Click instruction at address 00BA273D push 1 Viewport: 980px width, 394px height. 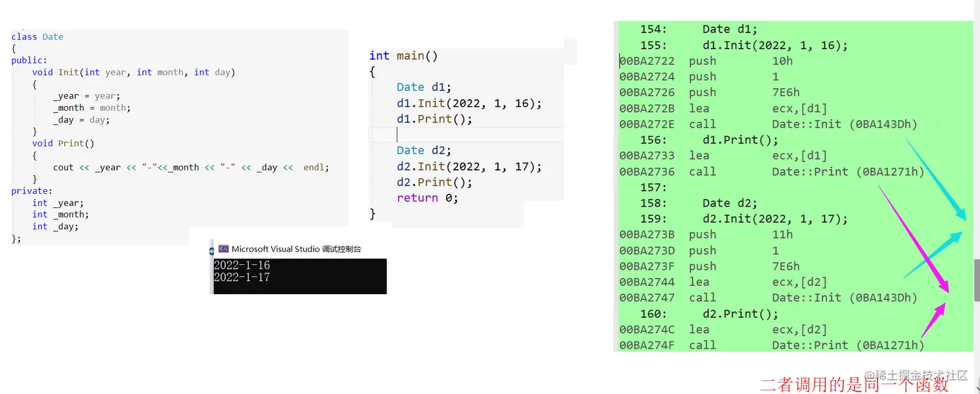pos(699,251)
